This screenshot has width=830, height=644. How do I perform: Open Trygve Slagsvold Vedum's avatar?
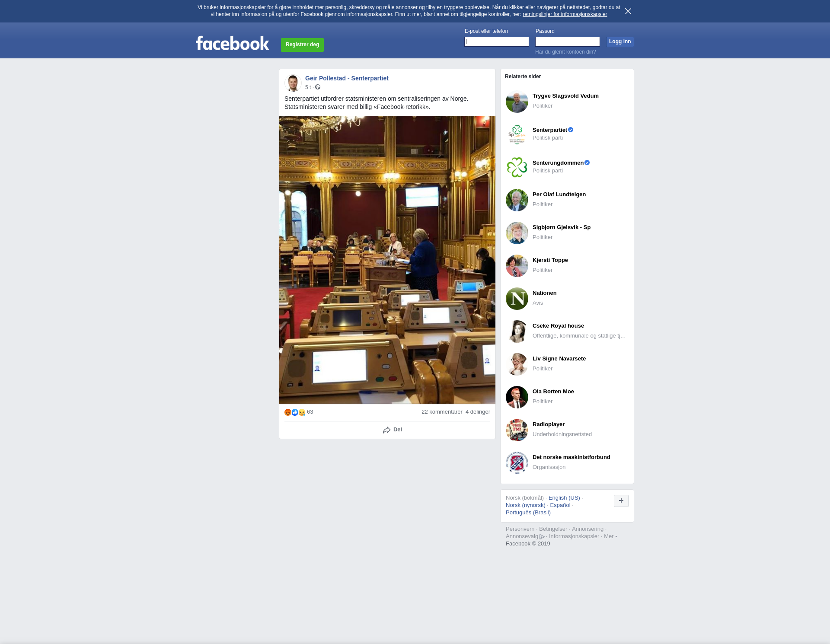point(517,102)
